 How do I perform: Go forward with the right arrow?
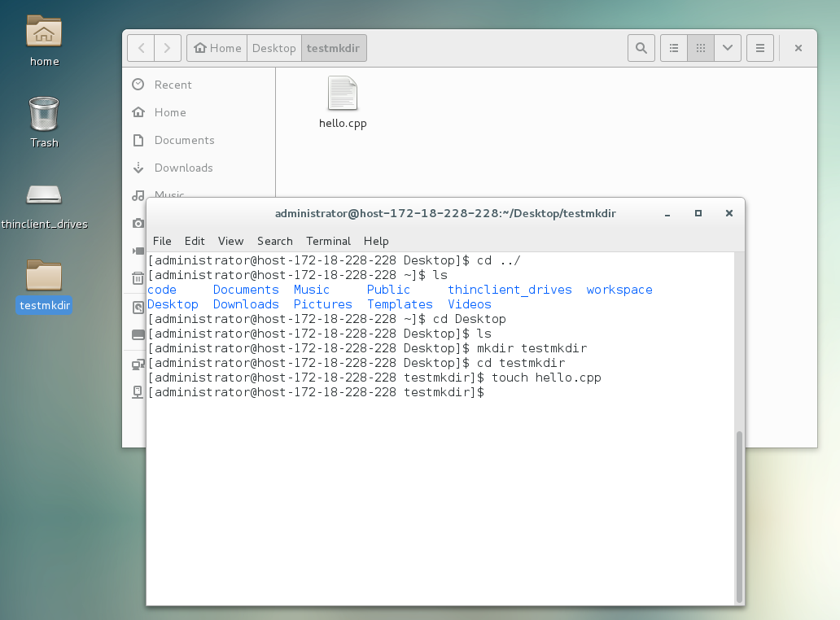168,48
